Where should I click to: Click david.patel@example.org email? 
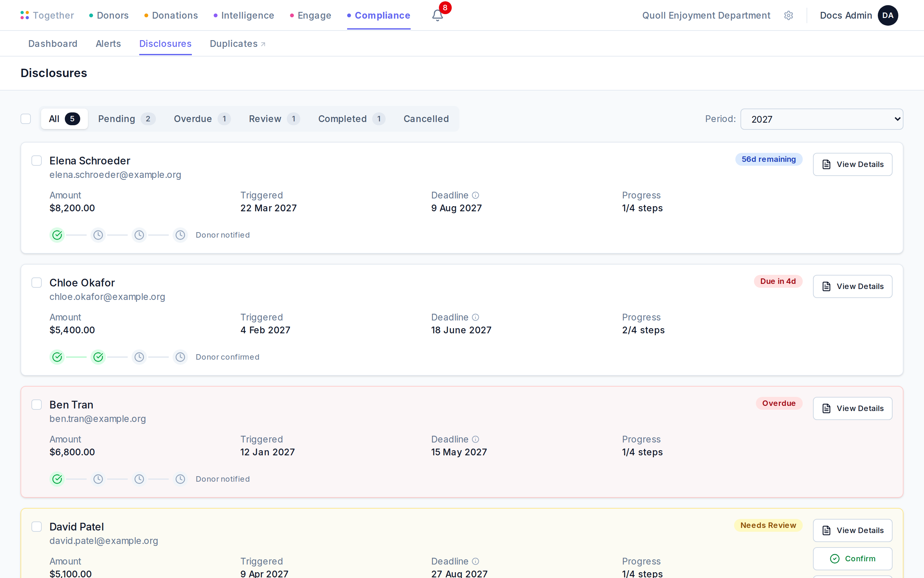tap(104, 540)
